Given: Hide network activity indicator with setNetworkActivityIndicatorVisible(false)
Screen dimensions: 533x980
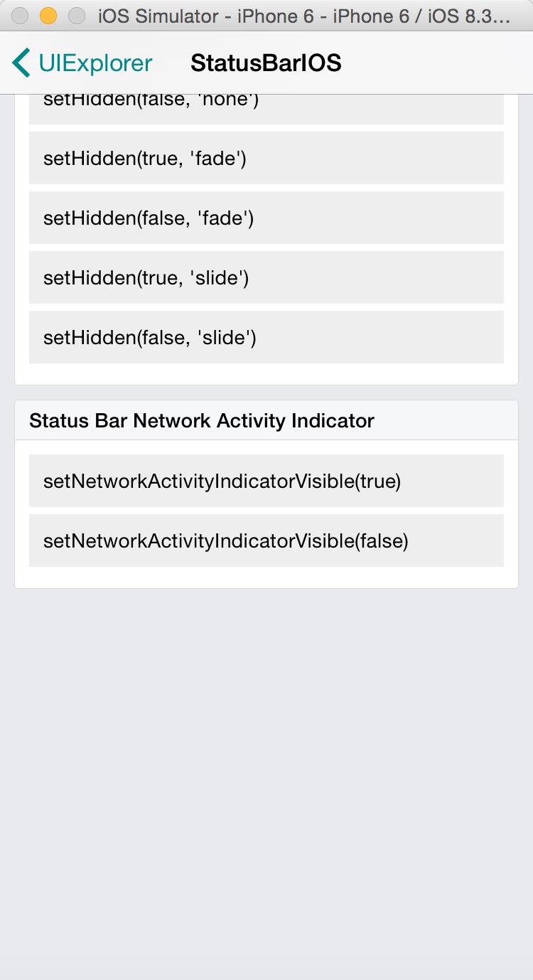Looking at the screenshot, I should click(266, 540).
